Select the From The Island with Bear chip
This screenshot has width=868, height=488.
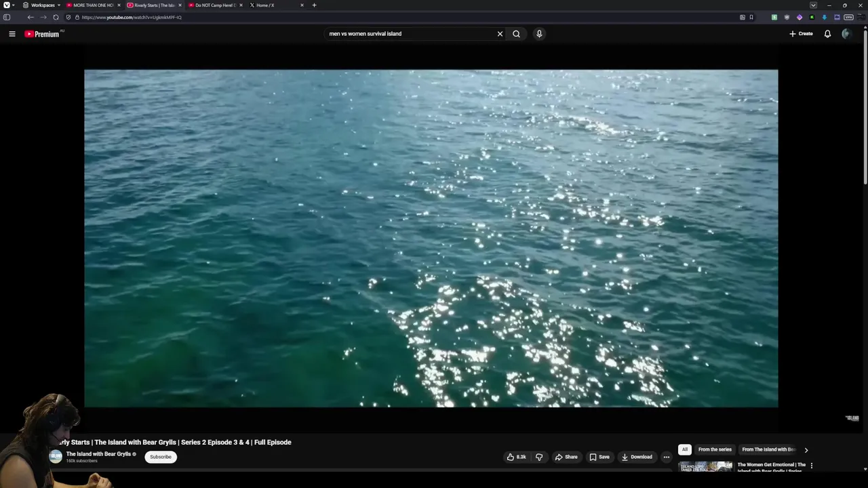pyautogui.click(x=768, y=449)
